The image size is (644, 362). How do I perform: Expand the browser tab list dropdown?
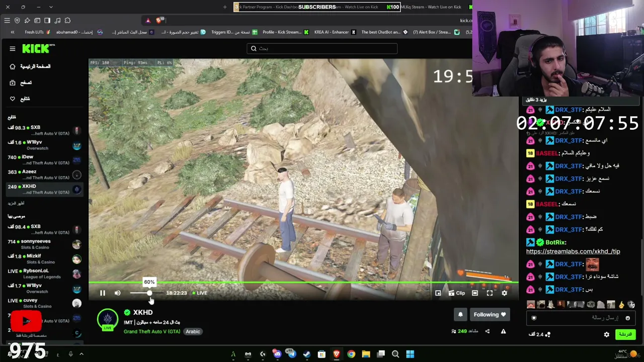point(51,7)
